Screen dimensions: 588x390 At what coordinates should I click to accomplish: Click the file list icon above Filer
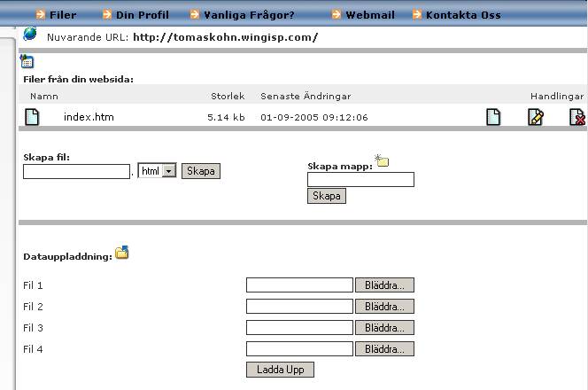coord(27,62)
